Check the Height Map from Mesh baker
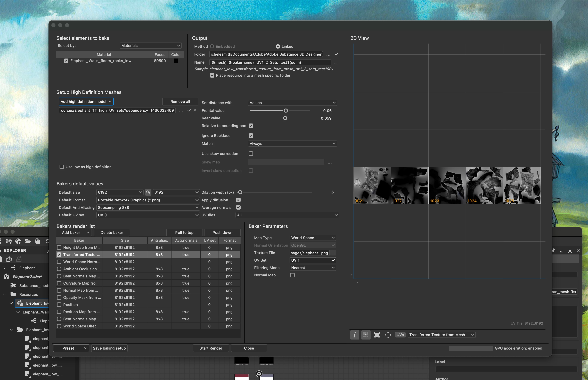Viewport: 588px width, 380px height. pyautogui.click(x=59, y=247)
